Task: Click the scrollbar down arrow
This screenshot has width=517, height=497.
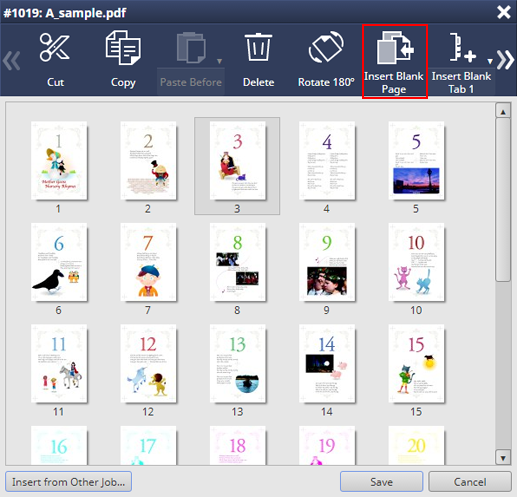Action: click(503, 457)
